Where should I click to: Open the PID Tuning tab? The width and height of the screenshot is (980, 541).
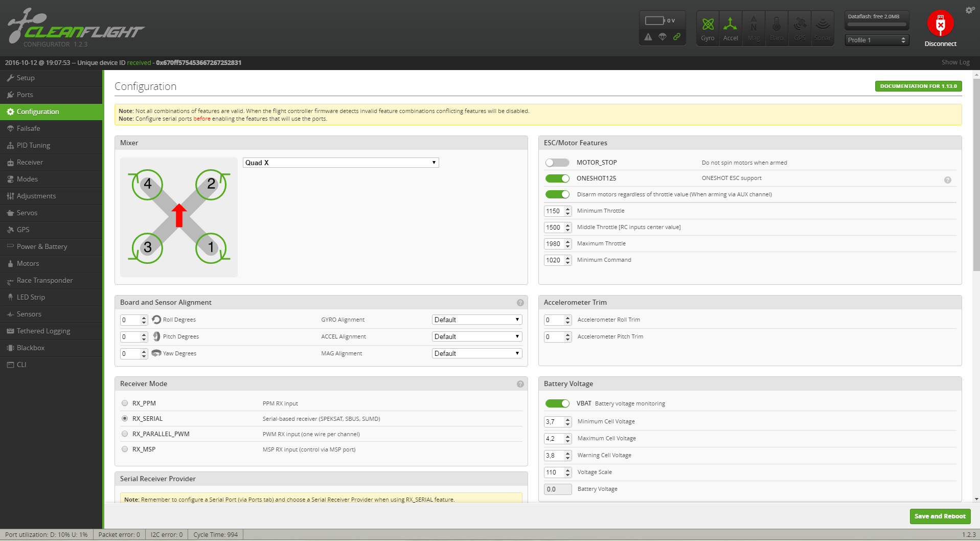click(51, 145)
